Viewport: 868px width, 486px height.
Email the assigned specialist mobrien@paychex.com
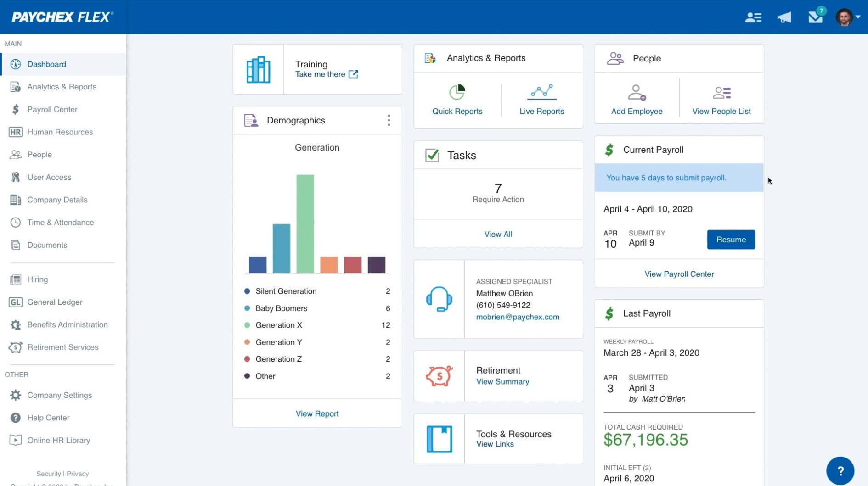(518, 317)
